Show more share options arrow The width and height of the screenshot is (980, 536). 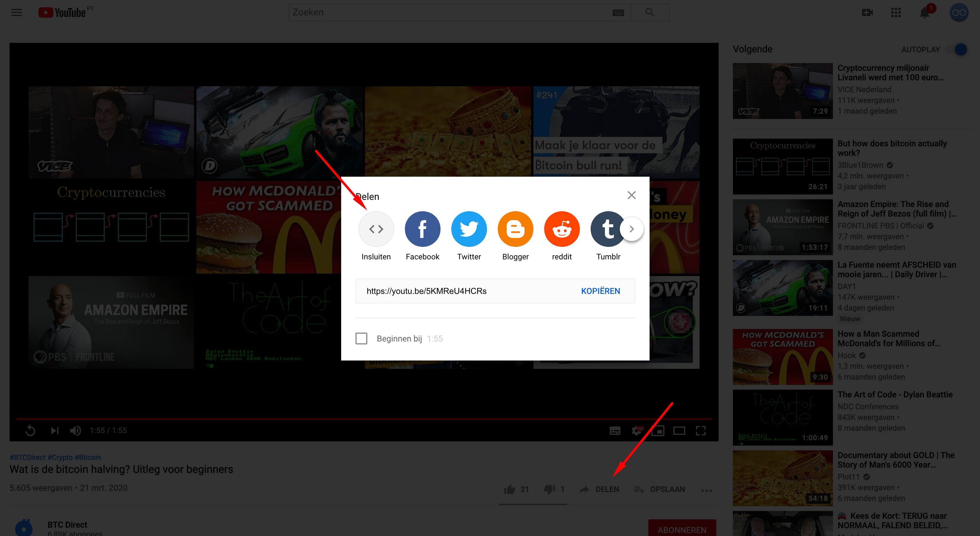click(x=631, y=229)
